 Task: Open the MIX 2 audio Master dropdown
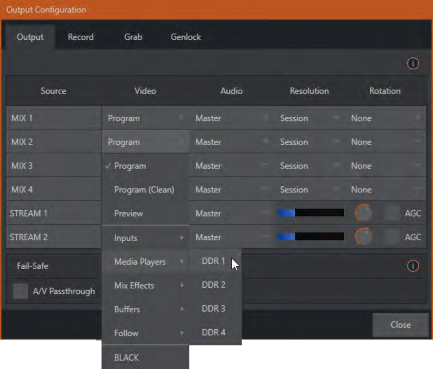232,142
